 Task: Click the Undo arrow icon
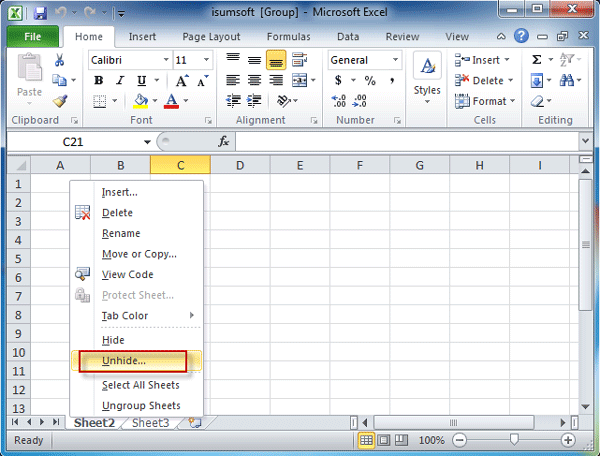60,13
